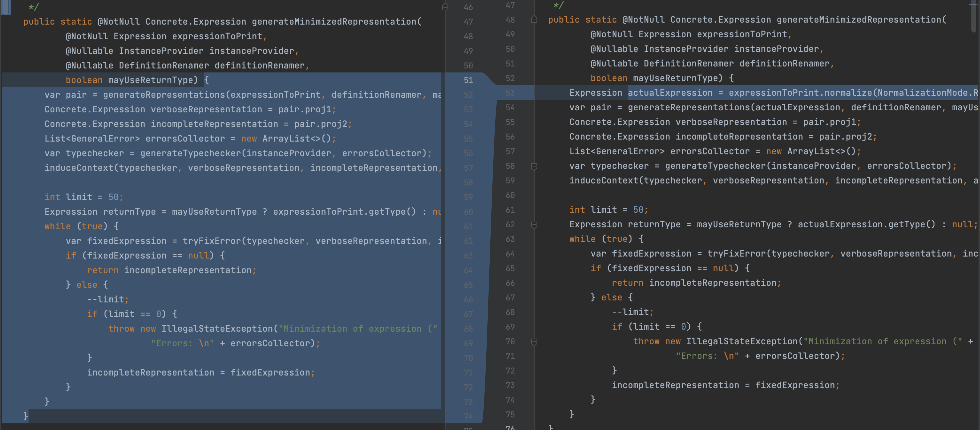Viewport: 980px width, 430px height.
Task: Click line number 46 in the middle gutter
Action: click(x=468, y=7)
